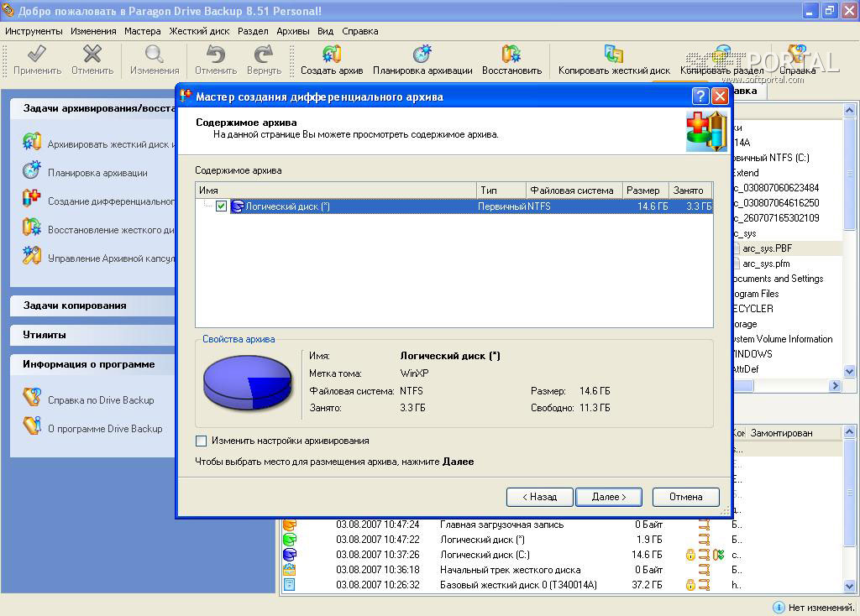Select arc_sys.PBF file in tree
The image size is (860, 616).
pyautogui.click(x=767, y=248)
